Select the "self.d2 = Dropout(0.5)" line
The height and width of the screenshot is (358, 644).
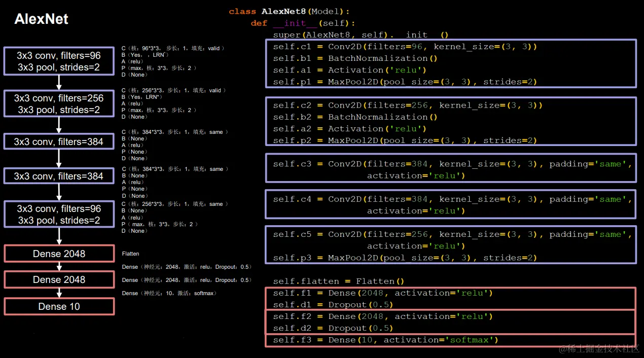(333, 328)
